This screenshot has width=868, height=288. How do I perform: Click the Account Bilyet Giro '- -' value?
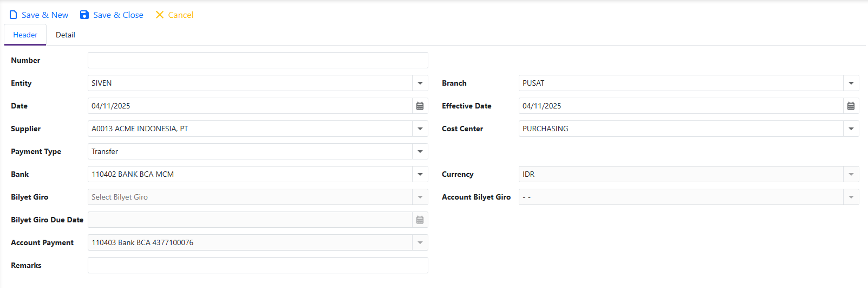[x=527, y=197]
